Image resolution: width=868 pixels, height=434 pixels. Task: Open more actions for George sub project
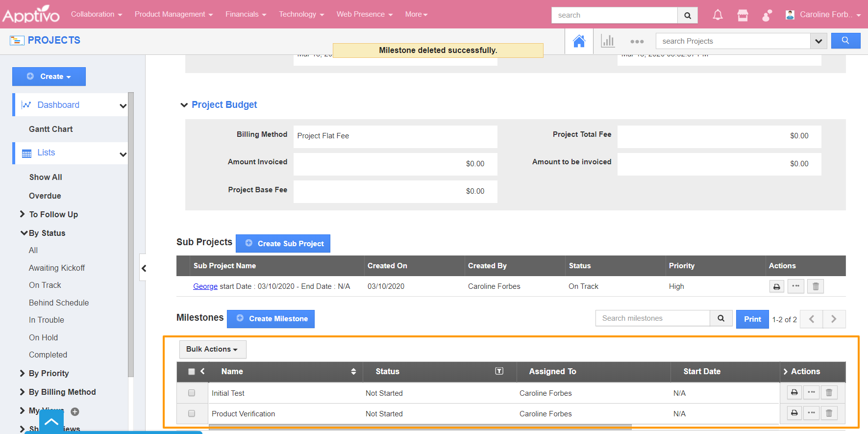[795, 286]
